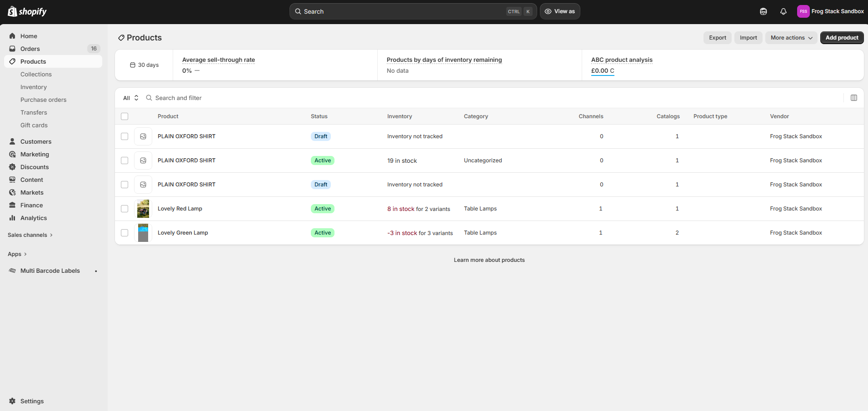Viewport: 868px width, 411px height.
Task: Click the Shopify logo
Action: tap(27, 11)
